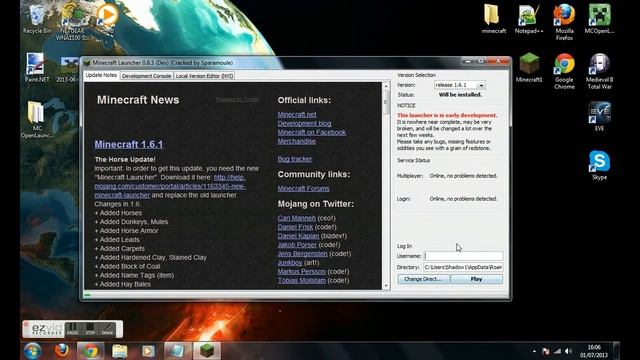640x360 pixels.
Task: Open the Minecraft on Facebook link
Action: tap(312, 132)
